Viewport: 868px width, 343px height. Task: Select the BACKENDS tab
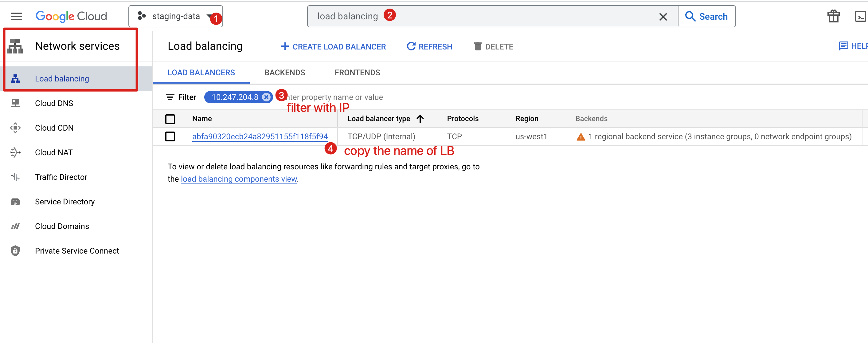click(284, 72)
